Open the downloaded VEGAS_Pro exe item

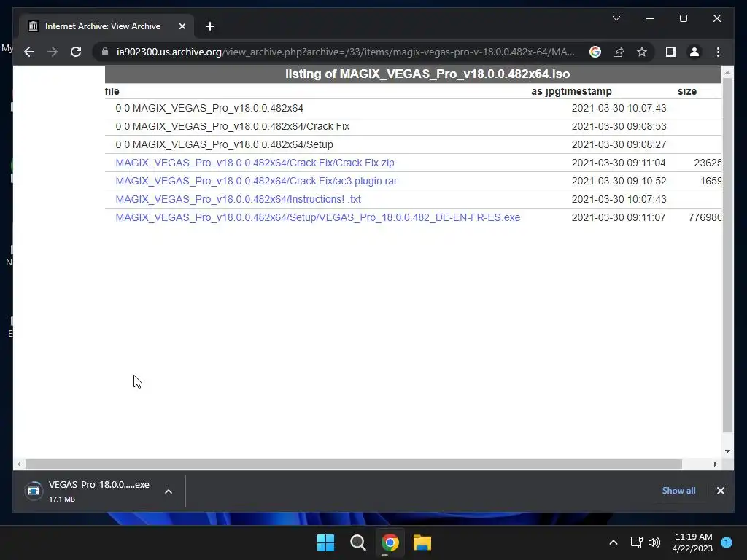click(88, 491)
